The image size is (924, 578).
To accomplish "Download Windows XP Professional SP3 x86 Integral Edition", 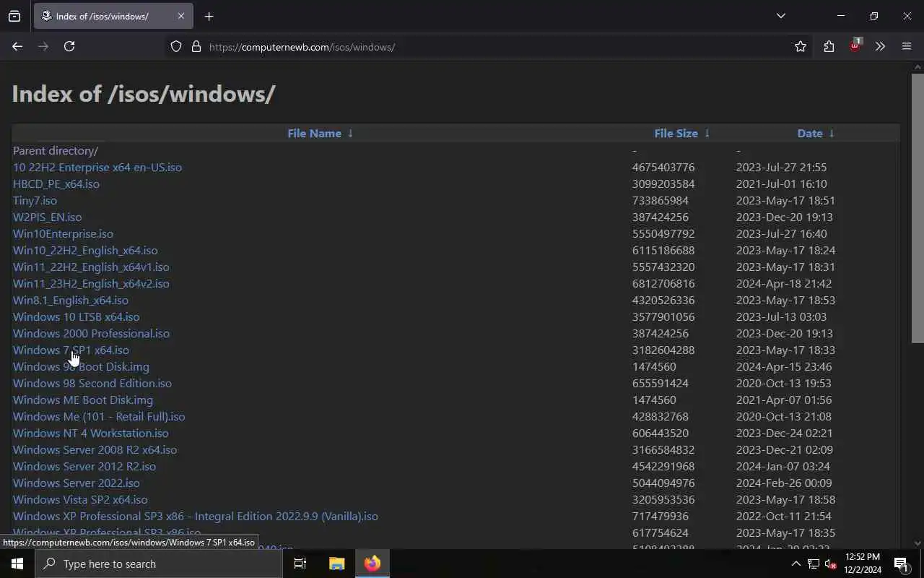I will [x=196, y=516].
